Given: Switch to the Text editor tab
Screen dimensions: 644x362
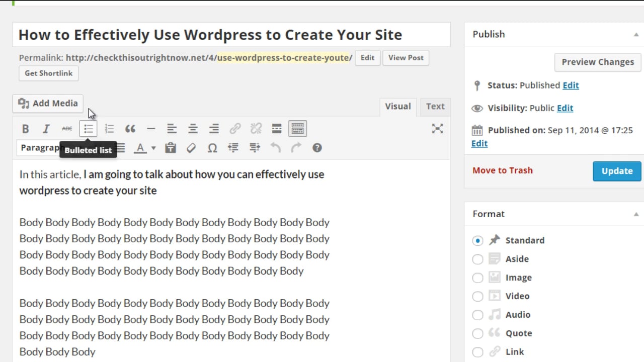Looking at the screenshot, I should (x=435, y=106).
